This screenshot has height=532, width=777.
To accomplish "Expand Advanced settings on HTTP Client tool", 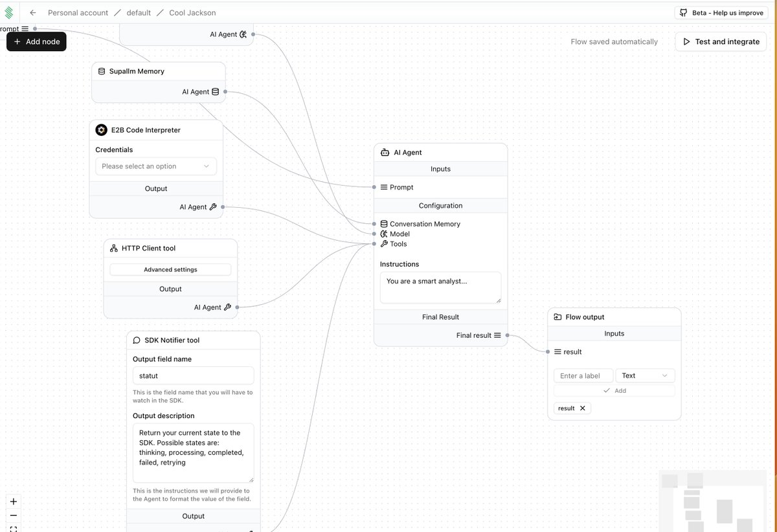I will [x=170, y=269].
